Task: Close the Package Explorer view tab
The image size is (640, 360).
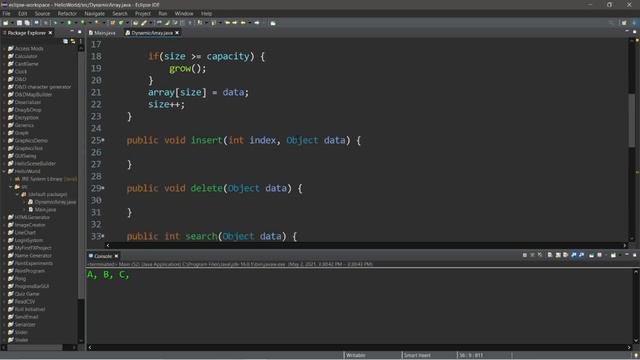Action: (50, 33)
